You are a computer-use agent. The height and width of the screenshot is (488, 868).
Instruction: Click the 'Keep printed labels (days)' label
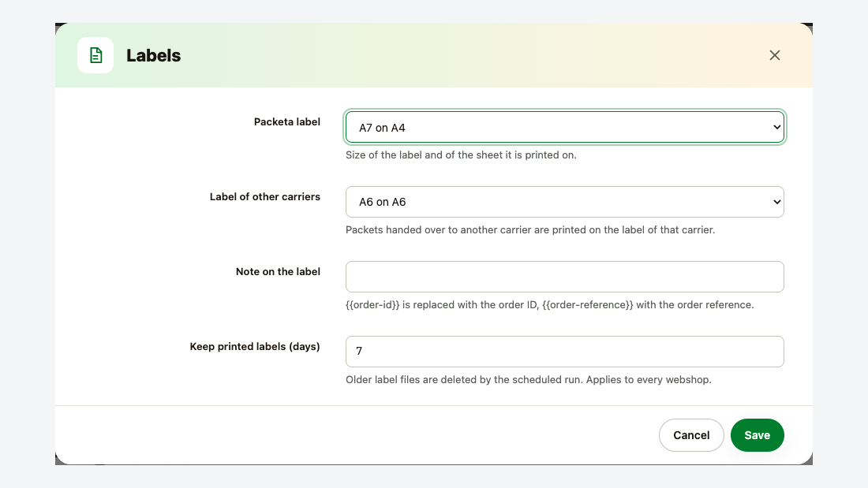[x=255, y=346]
